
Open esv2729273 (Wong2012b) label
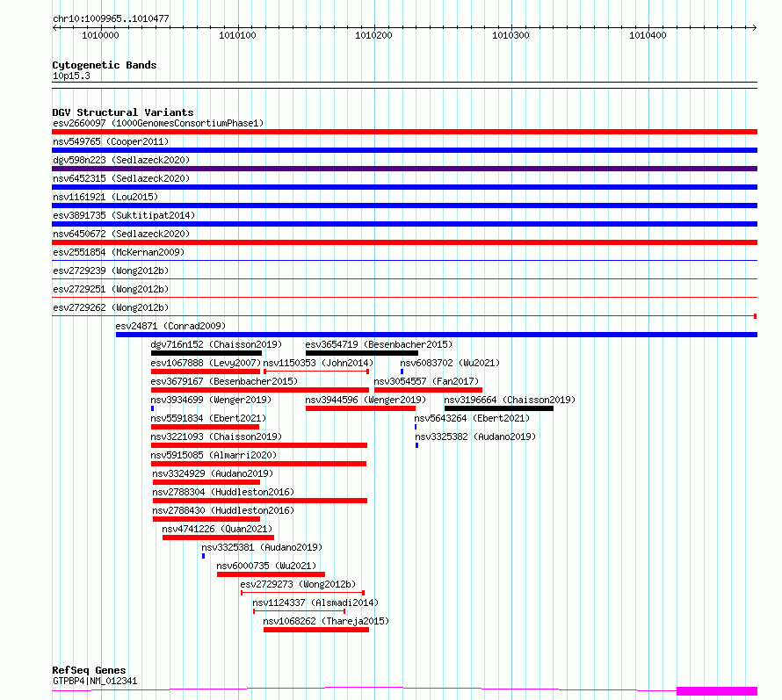tap(298, 584)
